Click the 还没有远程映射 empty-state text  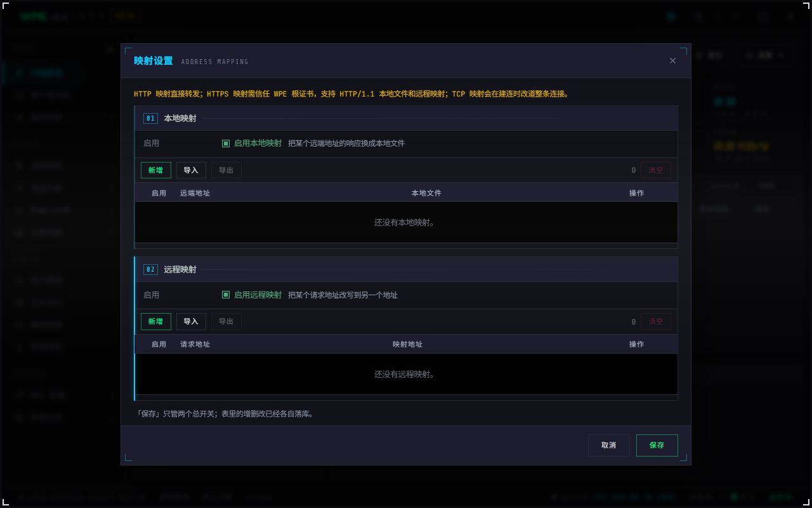[x=405, y=374]
